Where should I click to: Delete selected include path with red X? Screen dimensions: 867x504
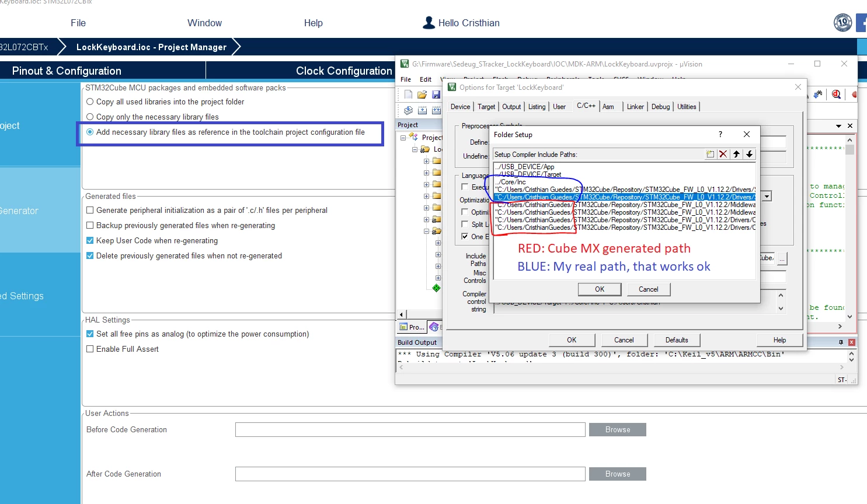723,154
